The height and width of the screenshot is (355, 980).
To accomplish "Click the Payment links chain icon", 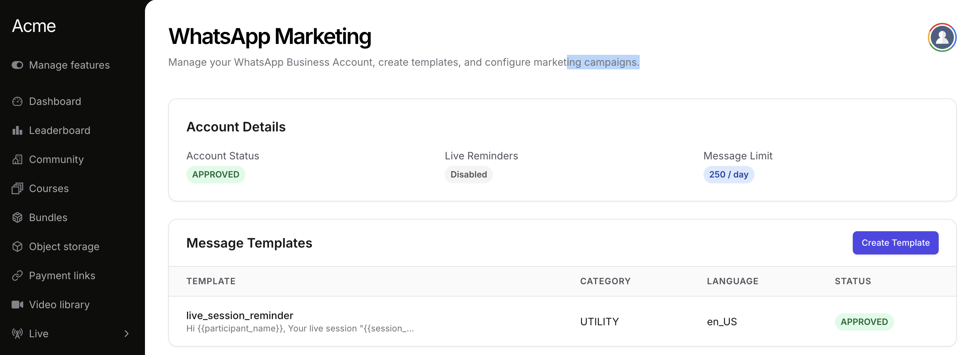I will tap(17, 276).
